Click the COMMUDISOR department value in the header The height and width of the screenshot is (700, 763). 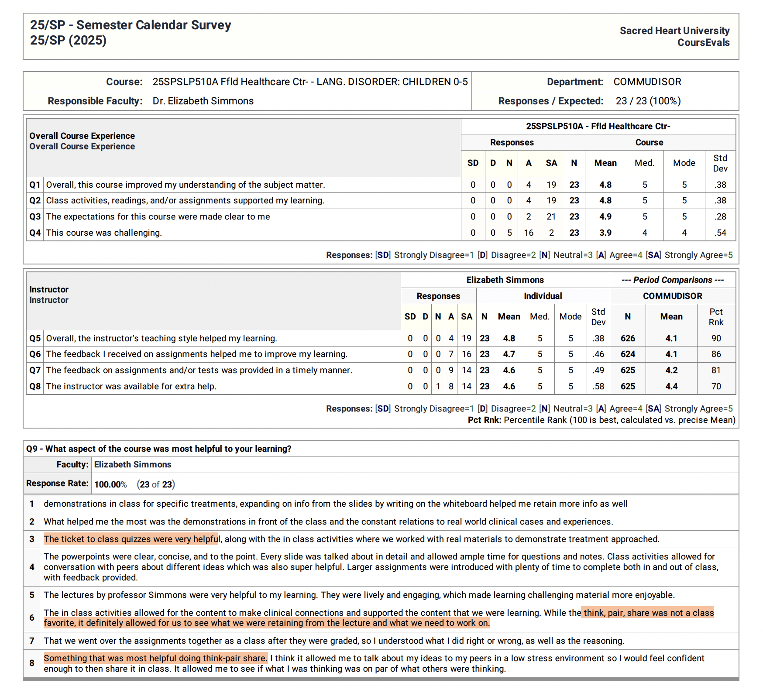647,82
